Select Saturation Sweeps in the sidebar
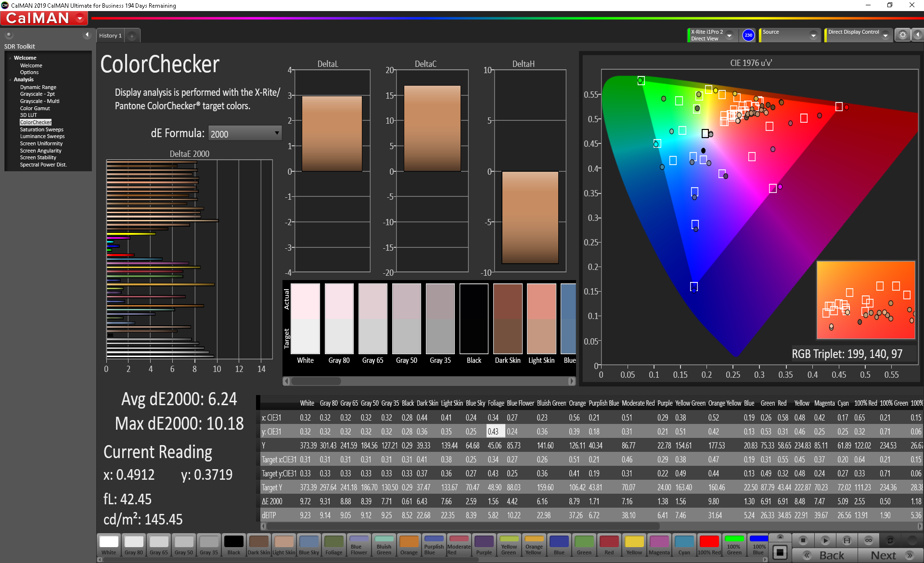Image resolution: width=924 pixels, height=563 pixels. point(41,129)
